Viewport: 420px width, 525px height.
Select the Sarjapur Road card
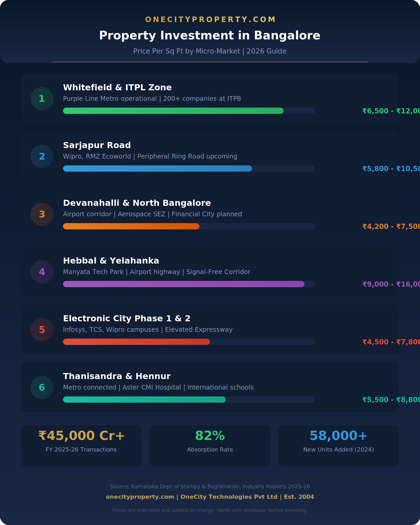184,156
